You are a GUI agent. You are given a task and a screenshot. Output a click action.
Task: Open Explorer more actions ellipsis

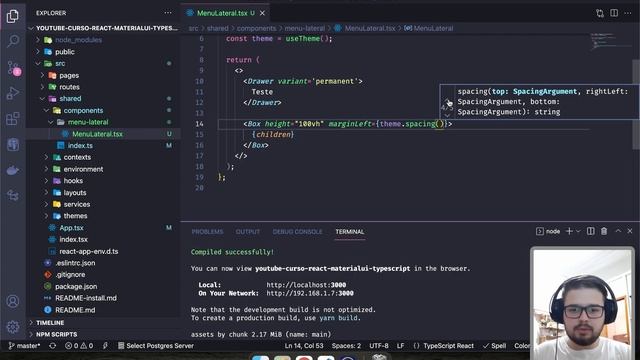pos(168,13)
